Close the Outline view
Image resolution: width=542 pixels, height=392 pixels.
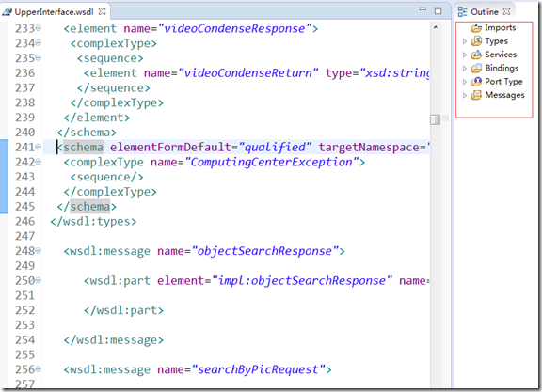[507, 11]
